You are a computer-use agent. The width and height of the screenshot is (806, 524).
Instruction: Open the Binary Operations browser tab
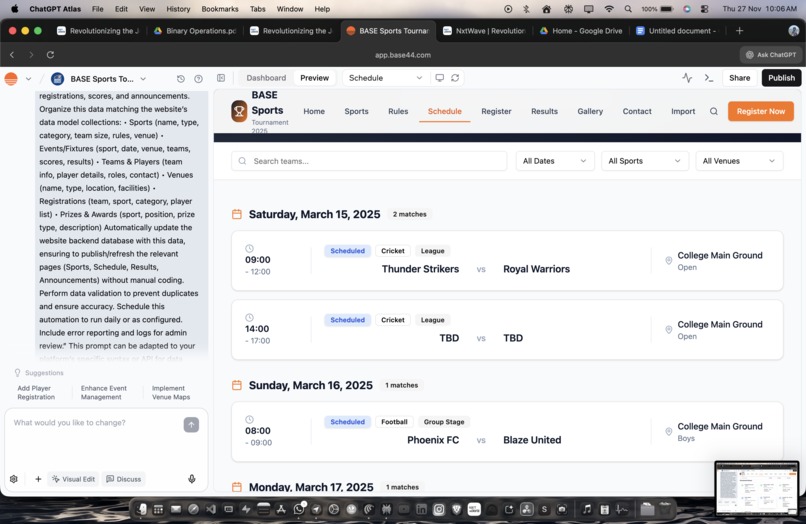point(195,31)
